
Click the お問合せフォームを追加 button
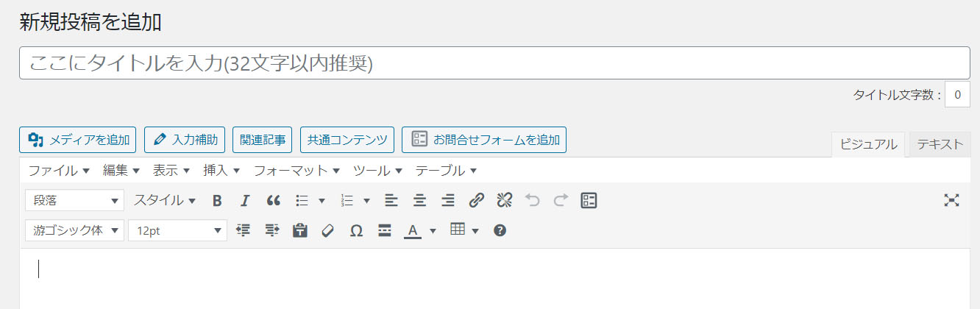(x=484, y=139)
